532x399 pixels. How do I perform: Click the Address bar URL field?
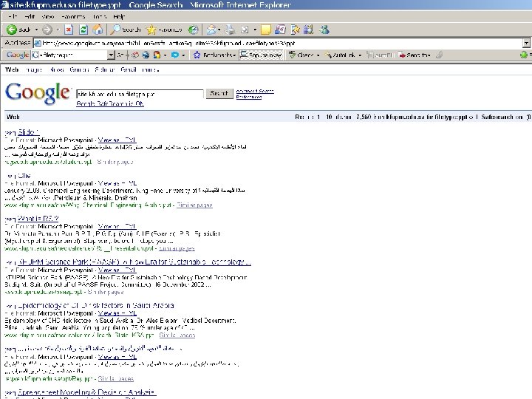click(x=278, y=43)
